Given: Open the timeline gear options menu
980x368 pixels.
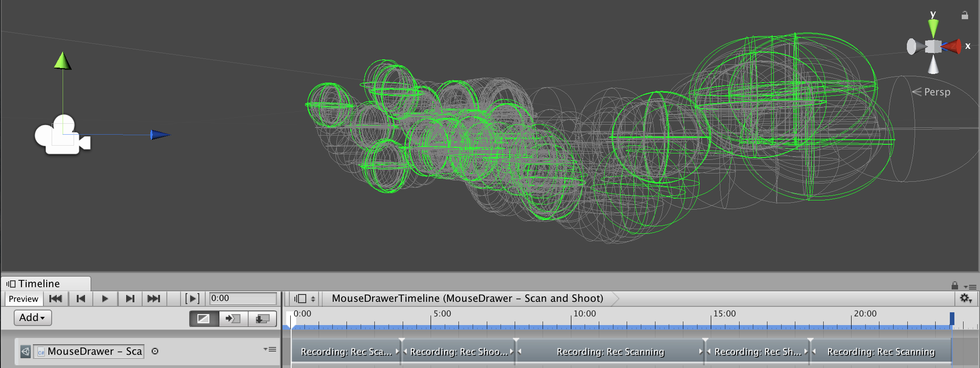Looking at the screenshot, I should [966, 299].
